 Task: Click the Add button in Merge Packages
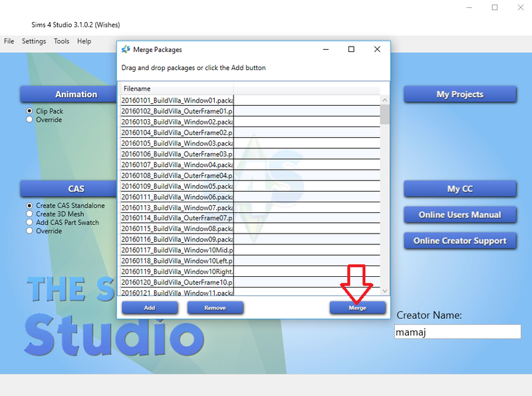tap(150, 307)
